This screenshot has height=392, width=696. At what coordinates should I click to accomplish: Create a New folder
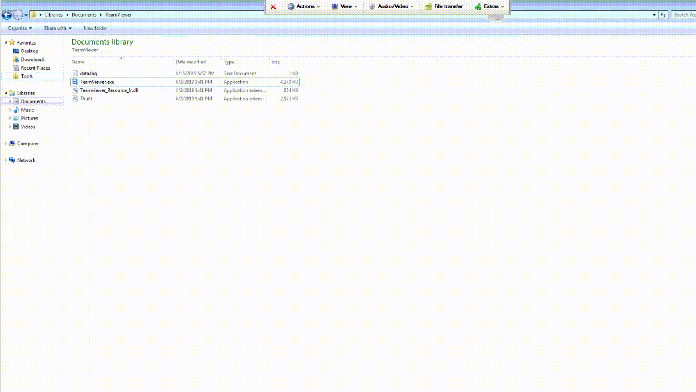tap(95, 28)
